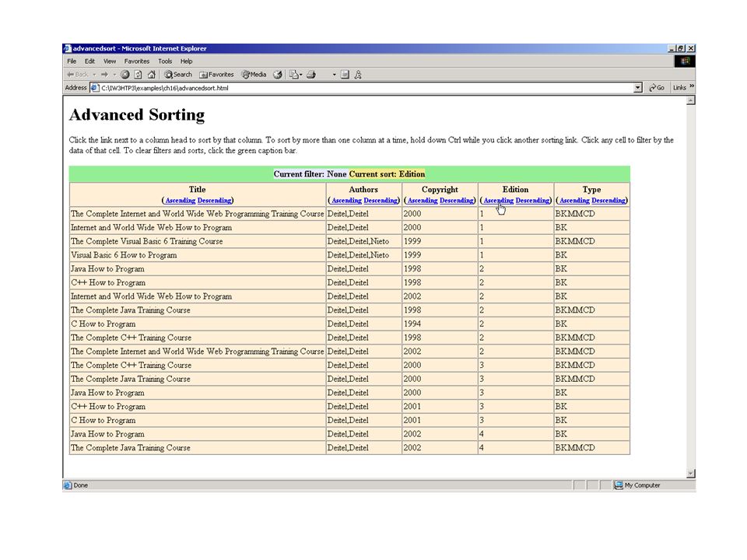Show the History pane toolbar icon
The height and width of the screenshot is (560, 747).
click(277, 75)
